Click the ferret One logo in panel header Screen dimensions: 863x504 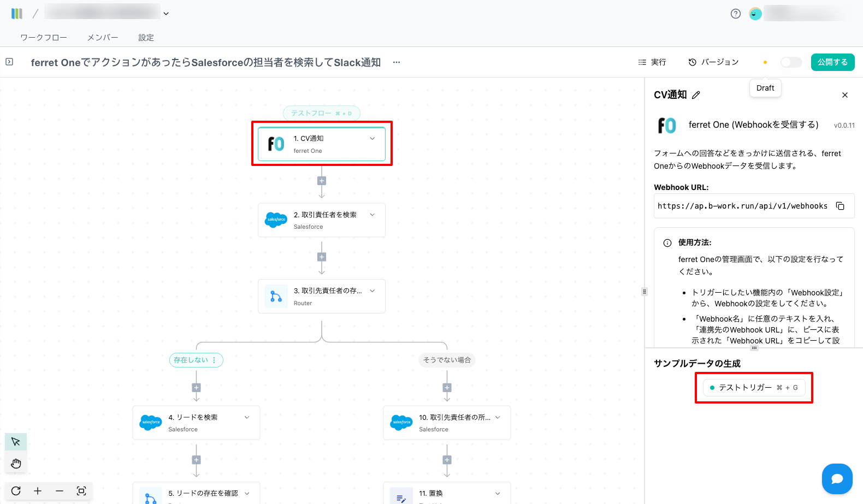pyautogui.click(x=667, y=126)
